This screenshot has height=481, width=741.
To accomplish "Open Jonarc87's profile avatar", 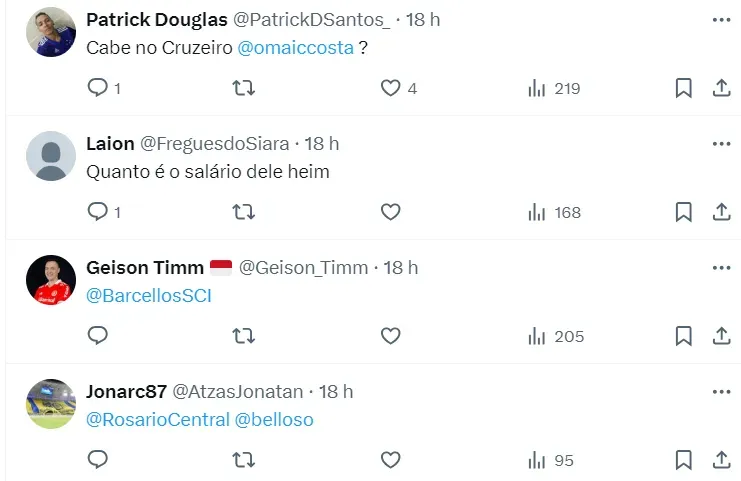I will [51, 404].
